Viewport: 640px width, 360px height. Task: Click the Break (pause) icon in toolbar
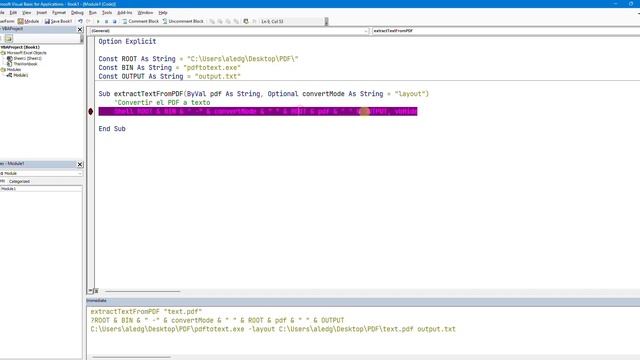[x=106, y=21]
